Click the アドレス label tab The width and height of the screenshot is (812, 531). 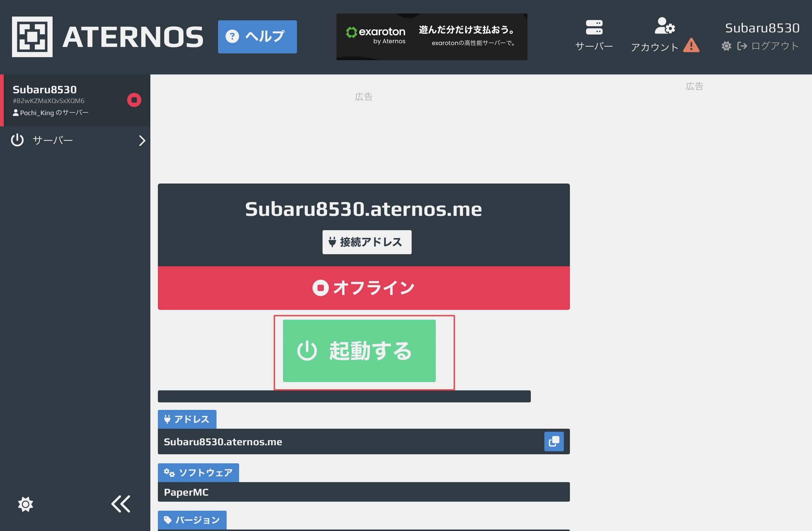click(187, 419)
